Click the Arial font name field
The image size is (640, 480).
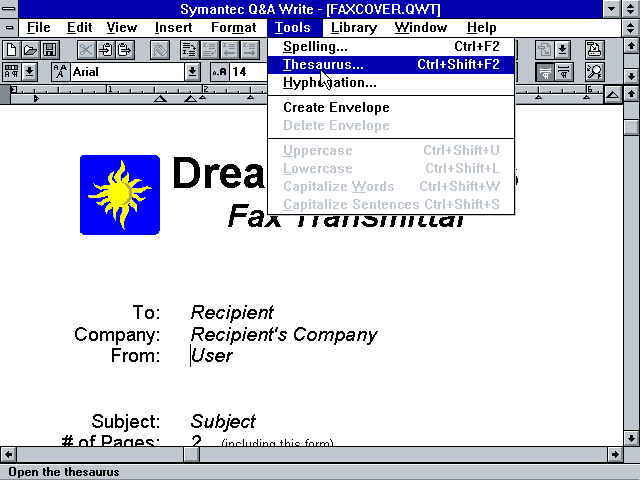127,72
